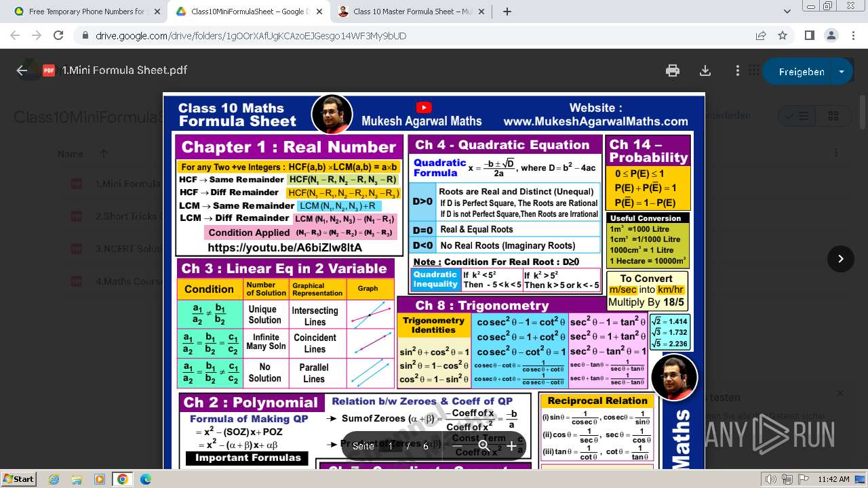The image size is (868, 488).
Task: Toggle the browser side panel
Action: [809, 35]
